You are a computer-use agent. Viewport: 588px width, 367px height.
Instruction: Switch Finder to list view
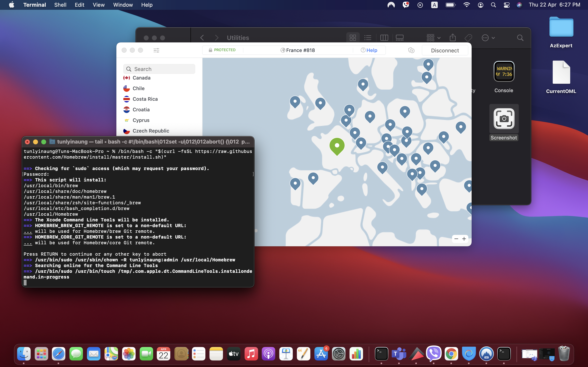tap(368, 38)
